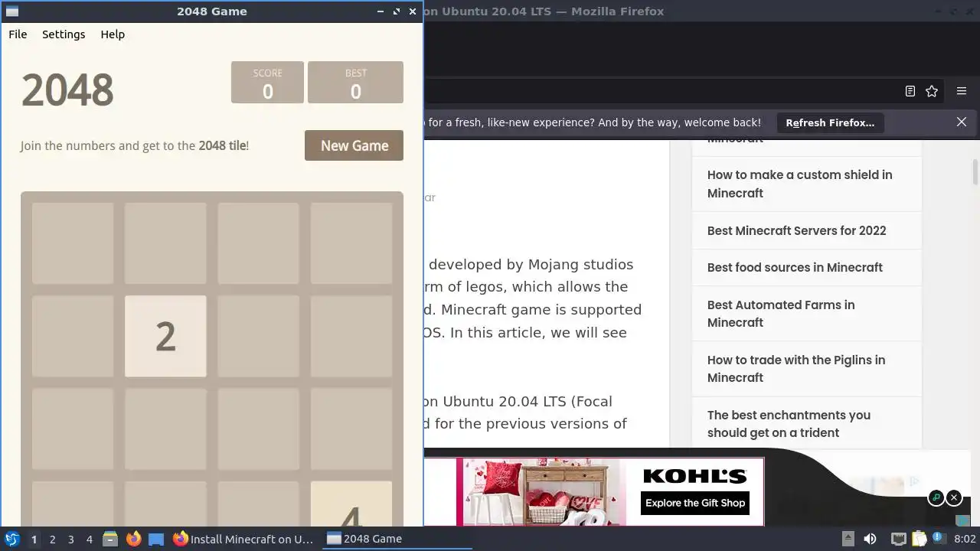Screen dimensions: 980x551
Task: Open 'Best Automated Farms in Minecraft' link
Action: pyautogui.click(x=781, y=314)
